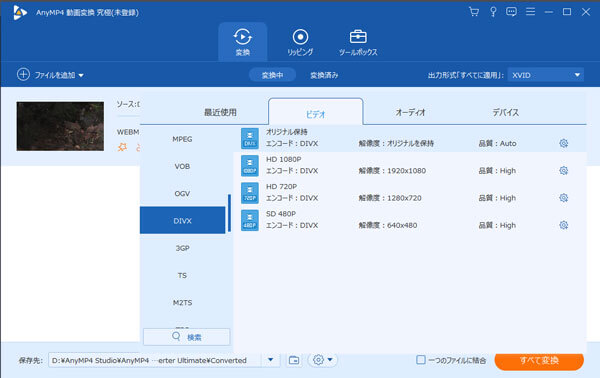Click the HD 1080P preset icon
Screen dimensions: 600x378
(x=250, y=165)
